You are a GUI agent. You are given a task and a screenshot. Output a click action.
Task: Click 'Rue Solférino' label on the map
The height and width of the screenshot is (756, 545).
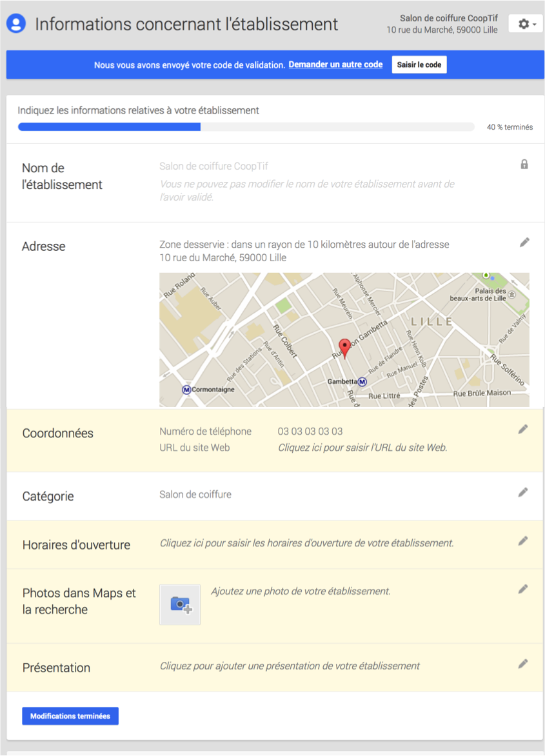(508, 370)
